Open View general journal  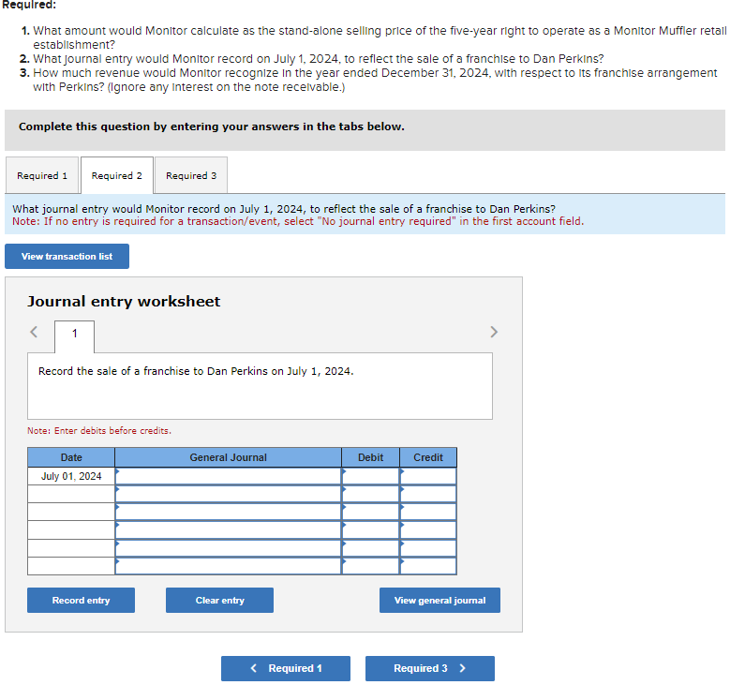[x=440, y=601]
